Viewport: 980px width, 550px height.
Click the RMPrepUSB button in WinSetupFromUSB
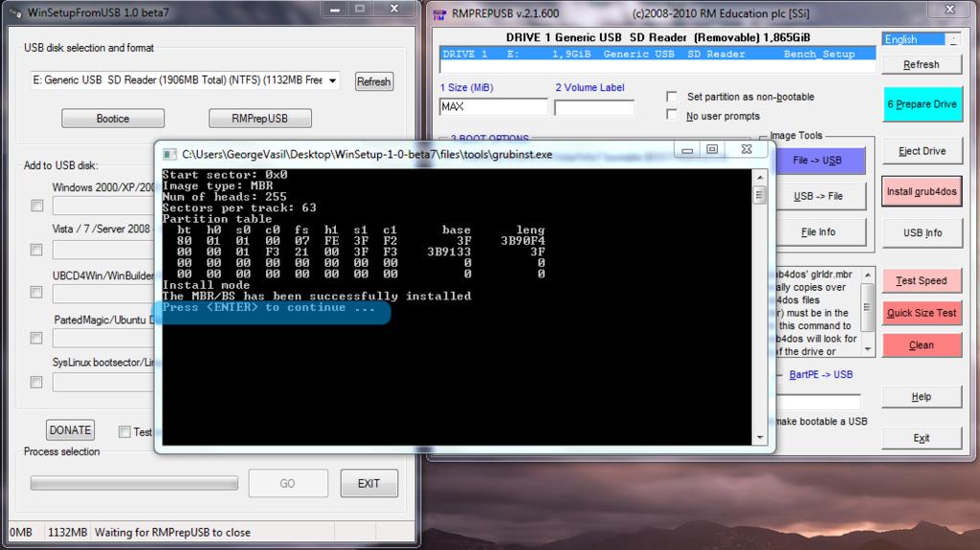pyautogui.click(x=259, y=118)
